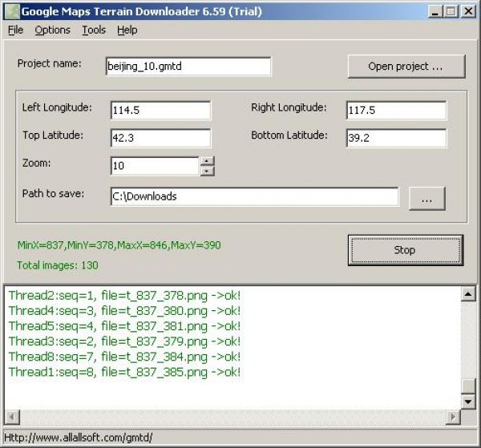
Task: Click the MinX=837 tile range text
Action: (119, 245)
